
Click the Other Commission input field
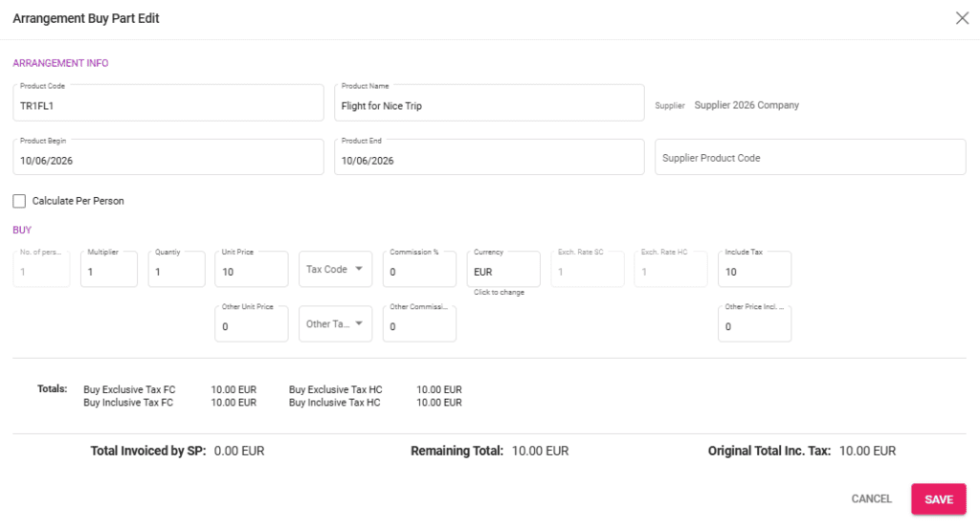[419, 326]
